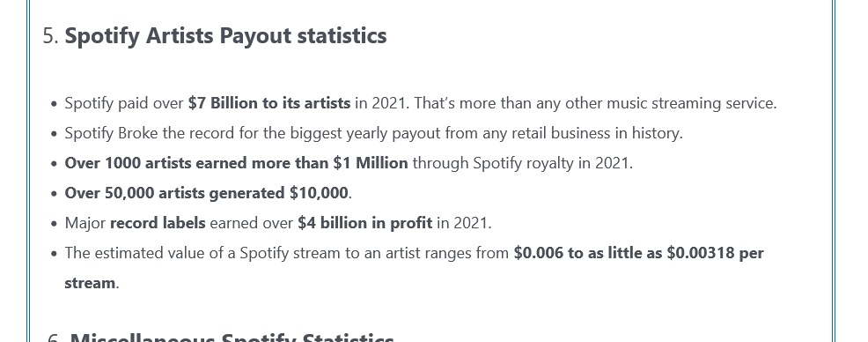
Task: Click 'The estimated value of a Spotify stream' text
Action: pos(196,253)
